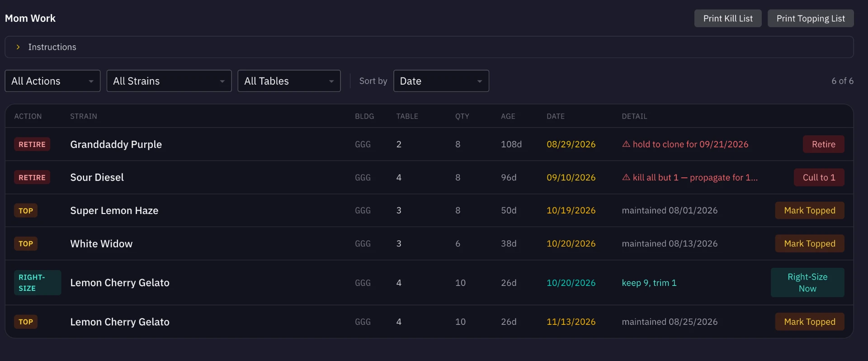
Task: Click the RETIRE badge on Sour Diesel row
Action: tap(32, 177)
